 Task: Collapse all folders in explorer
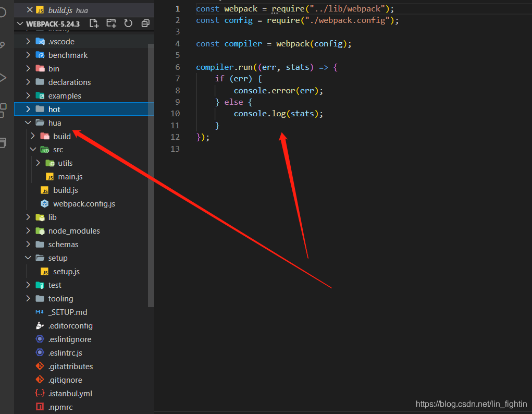pos(145,23)
